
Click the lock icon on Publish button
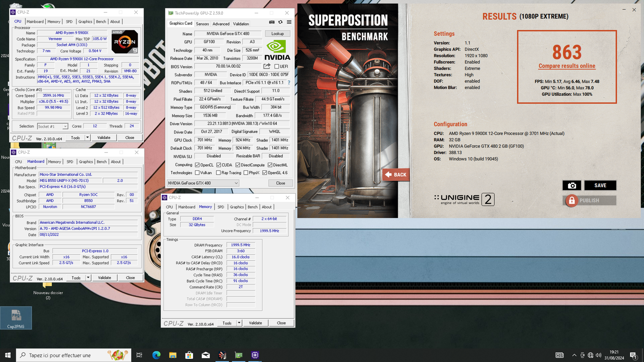(x=572, y=200)
